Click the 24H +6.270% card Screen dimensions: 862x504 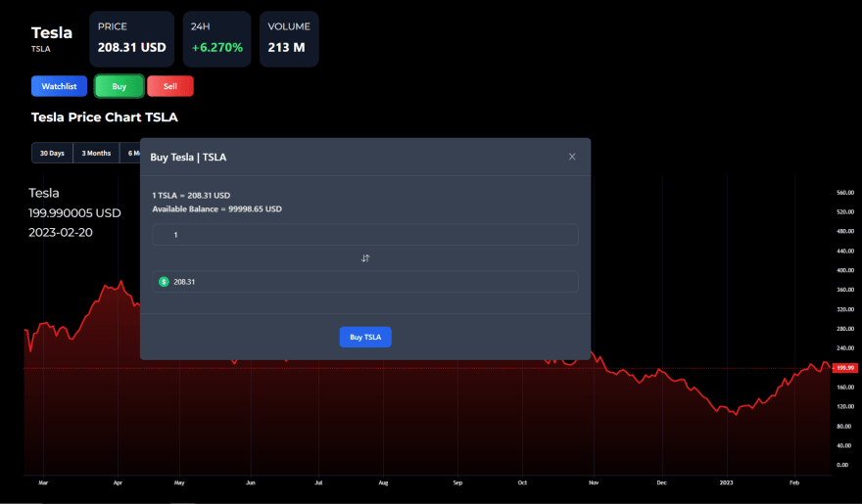tap(216, 39)
